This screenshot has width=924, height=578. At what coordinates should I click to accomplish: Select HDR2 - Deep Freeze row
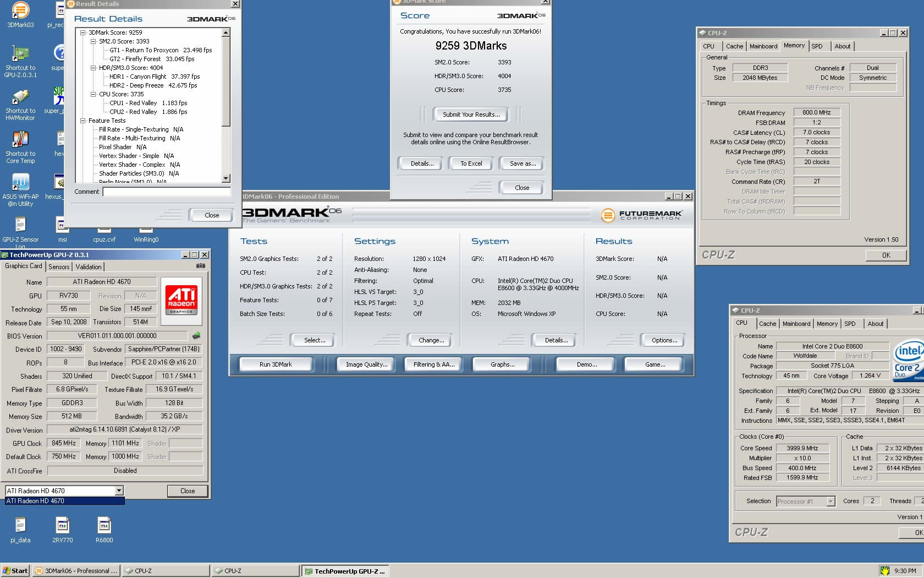point(153,85)
